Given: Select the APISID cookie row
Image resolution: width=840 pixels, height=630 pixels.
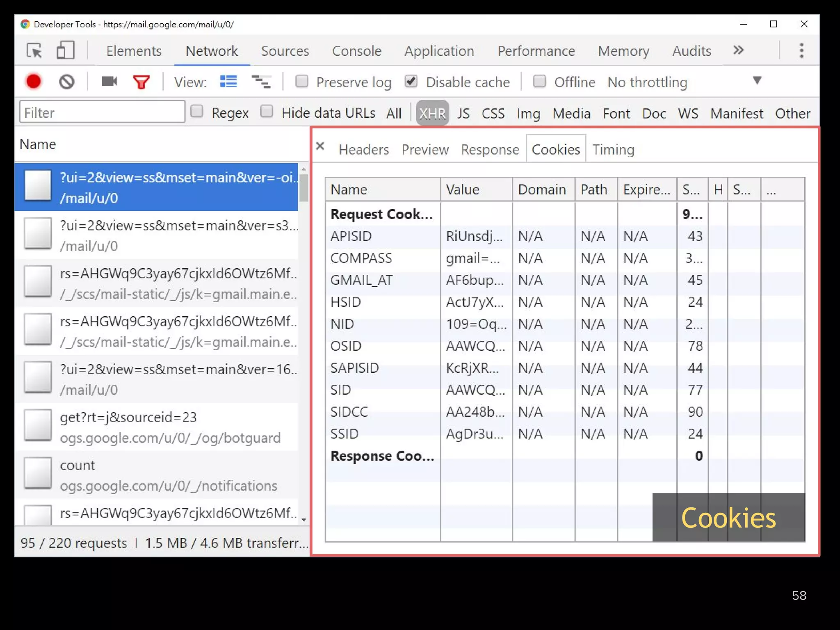Looking at the screenshot, I should 565,236.
